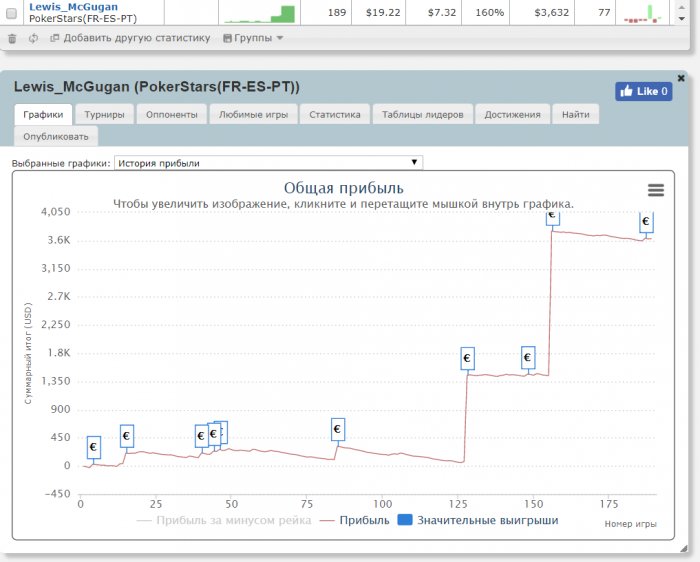Click the red-green form sparkline thumbnail
Screen dimensions: 700x562
(643, 13)
